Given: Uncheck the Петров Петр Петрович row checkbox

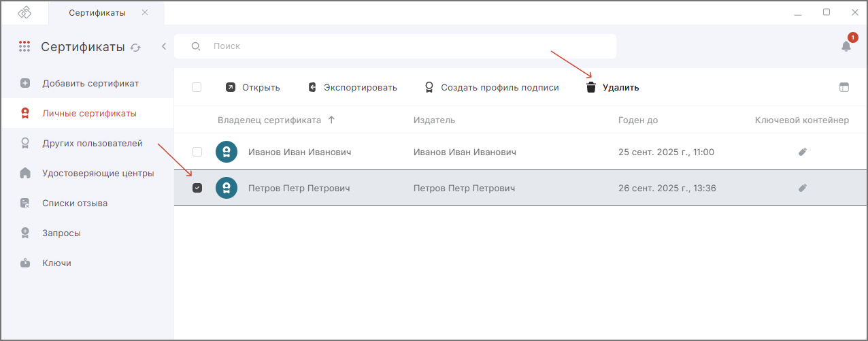Looking at the screenshot, I should coord(197,188).
